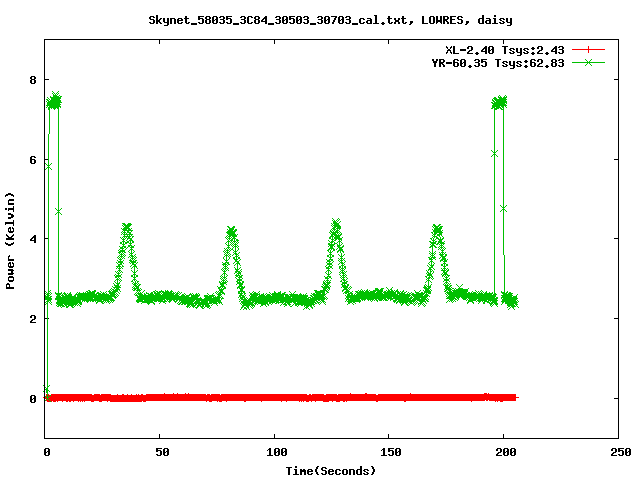
Task: Click the green peak near 127 seconds
Action: [336, 224]
